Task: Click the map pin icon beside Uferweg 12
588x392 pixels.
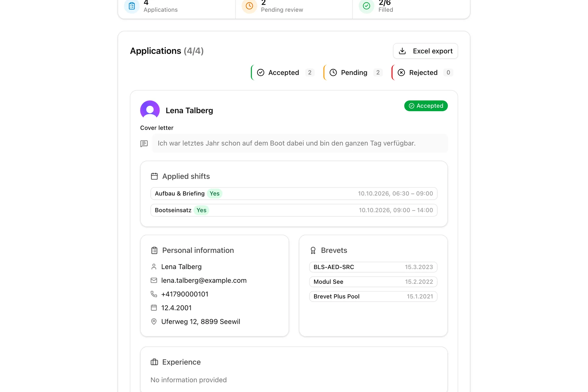Action: click(x=154, y=321)
